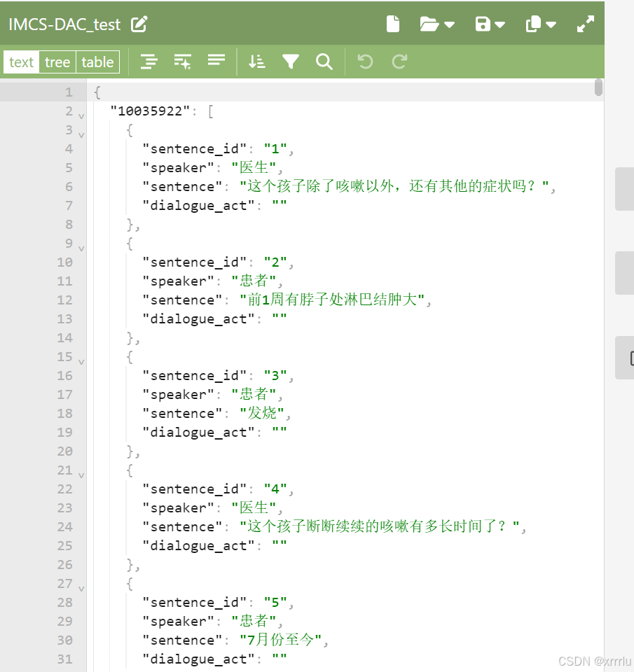Sort the JSON contents
This screenshot has height=672, width=634.
pyautogui.click(x=256, y=62)
